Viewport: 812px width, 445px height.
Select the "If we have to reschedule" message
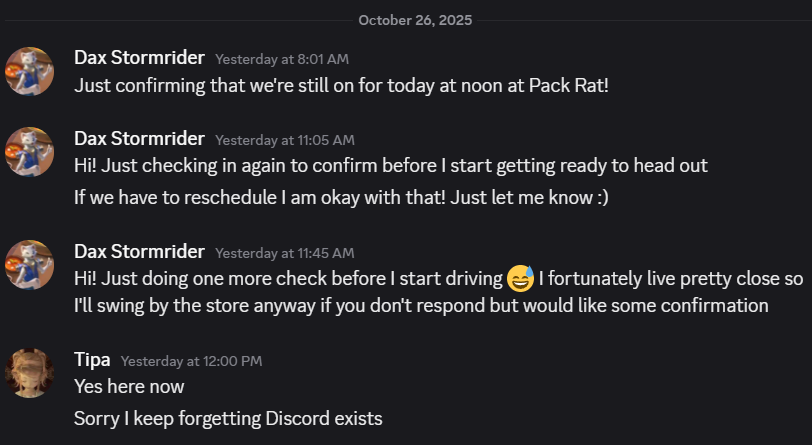click(x=341, y=197)
